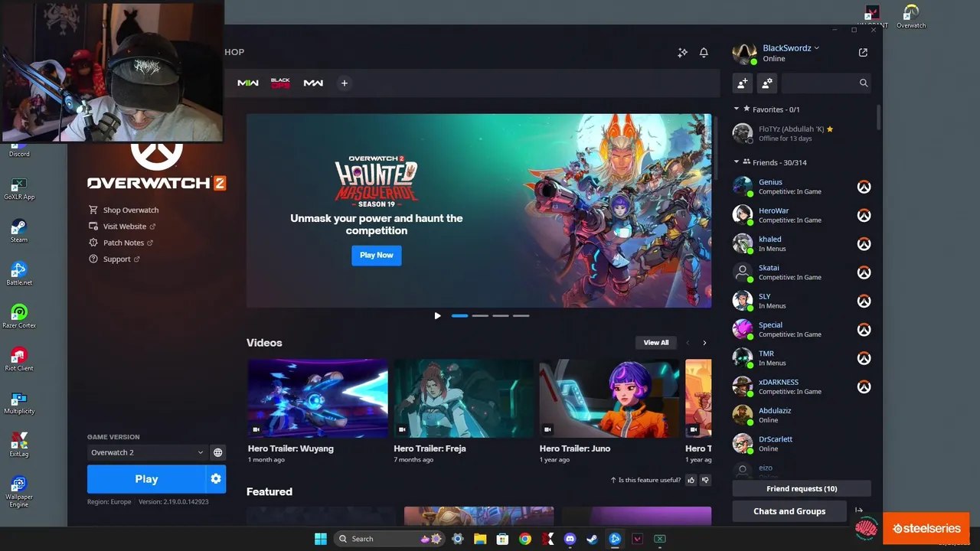The height and width of the screenshot is (551, 980).
Task: Thumbs up the feature feedback
Action: 691,480
